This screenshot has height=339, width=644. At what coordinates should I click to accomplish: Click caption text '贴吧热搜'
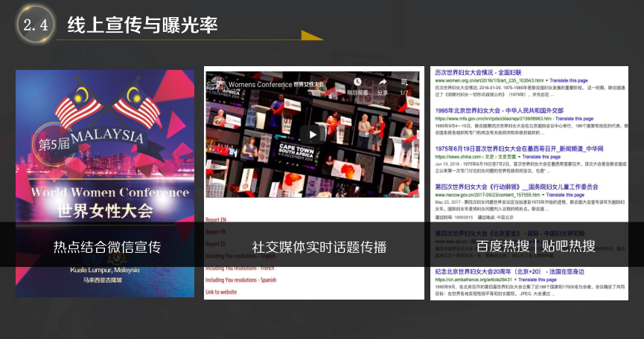pos(568,246)
